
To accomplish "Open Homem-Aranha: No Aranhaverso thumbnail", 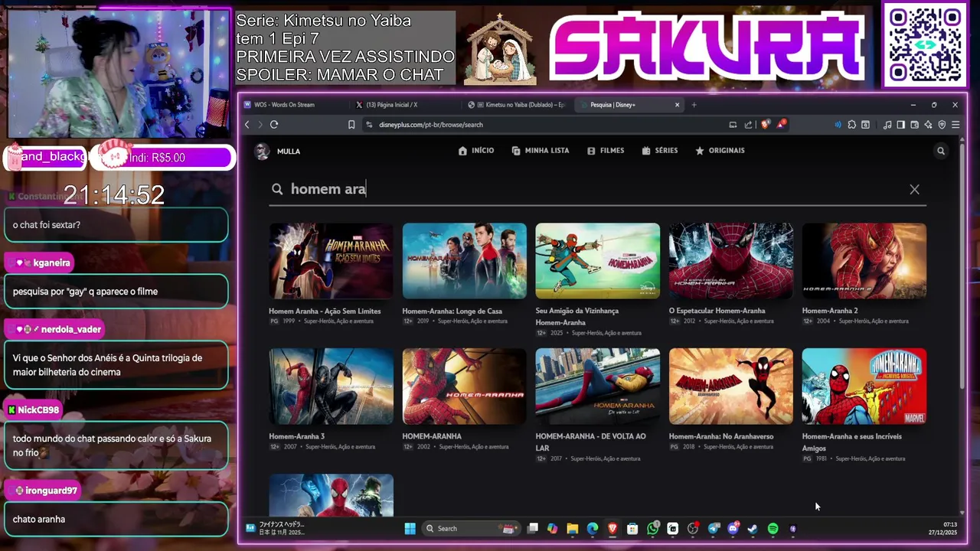I will coord(730,386).
